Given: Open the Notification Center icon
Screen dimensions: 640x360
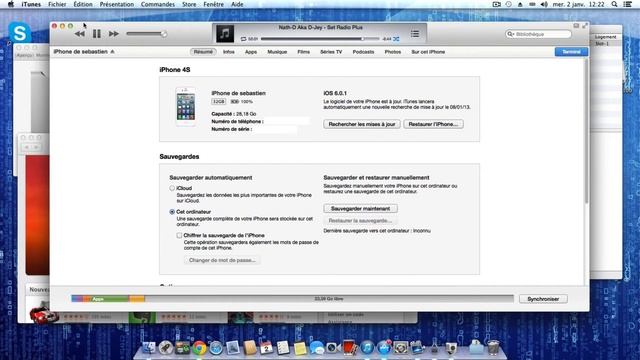Looking at the screenshot, I should point(628,4).
